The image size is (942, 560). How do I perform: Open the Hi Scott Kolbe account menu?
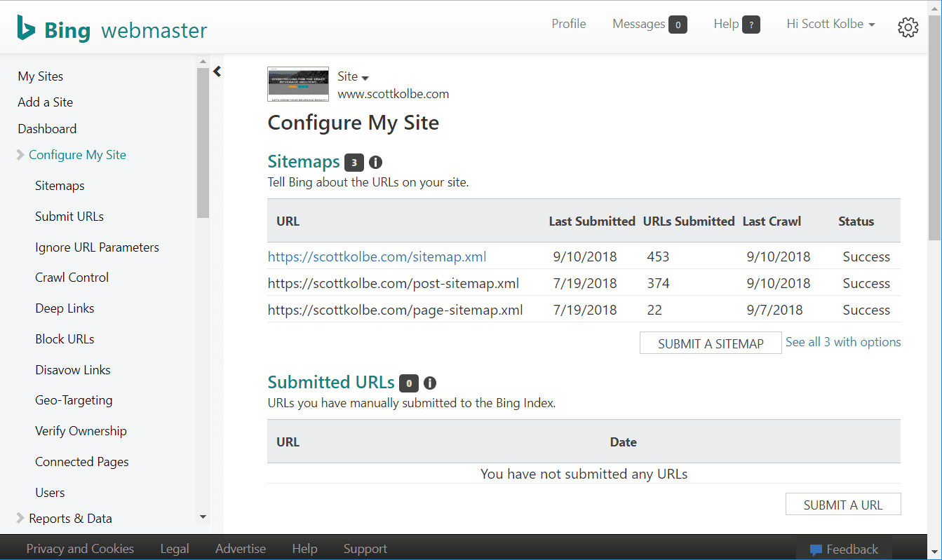pos(831,24)
